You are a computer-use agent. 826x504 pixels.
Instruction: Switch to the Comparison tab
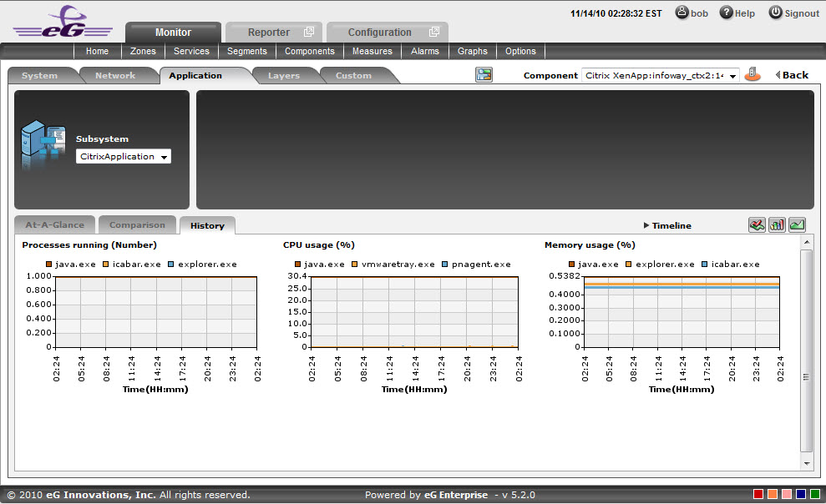pyautogui.click(x=137, y=224)
